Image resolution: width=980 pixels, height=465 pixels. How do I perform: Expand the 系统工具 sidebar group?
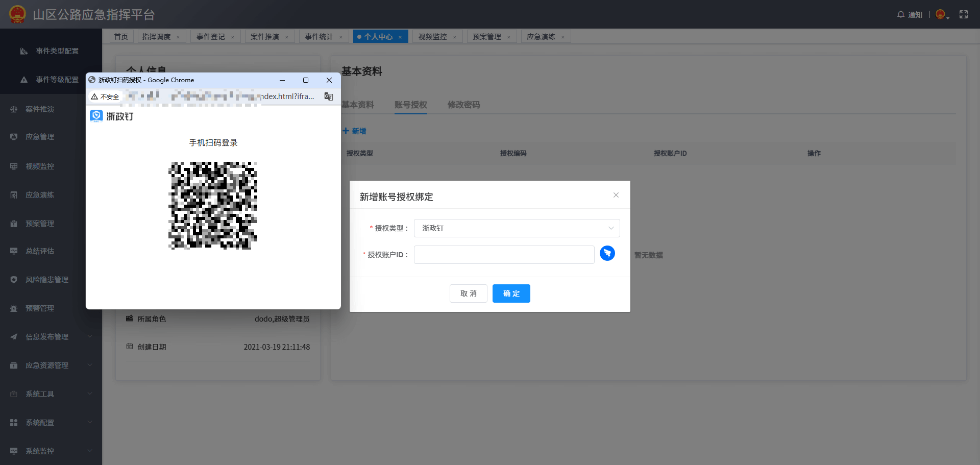point(40,394)
